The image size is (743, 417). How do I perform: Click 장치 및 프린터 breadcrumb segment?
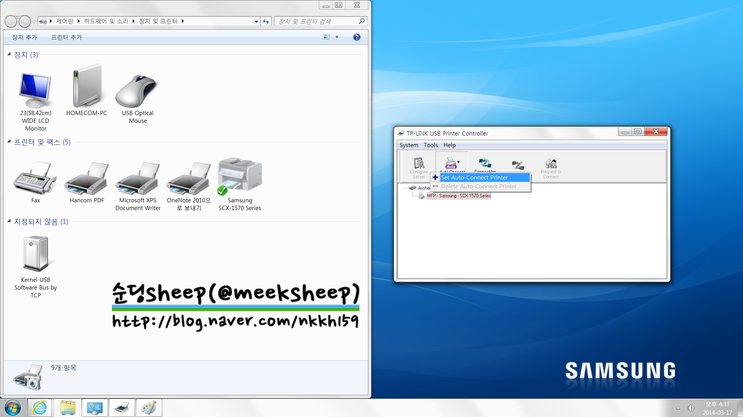pyautogui.click(x=158, y=21)
